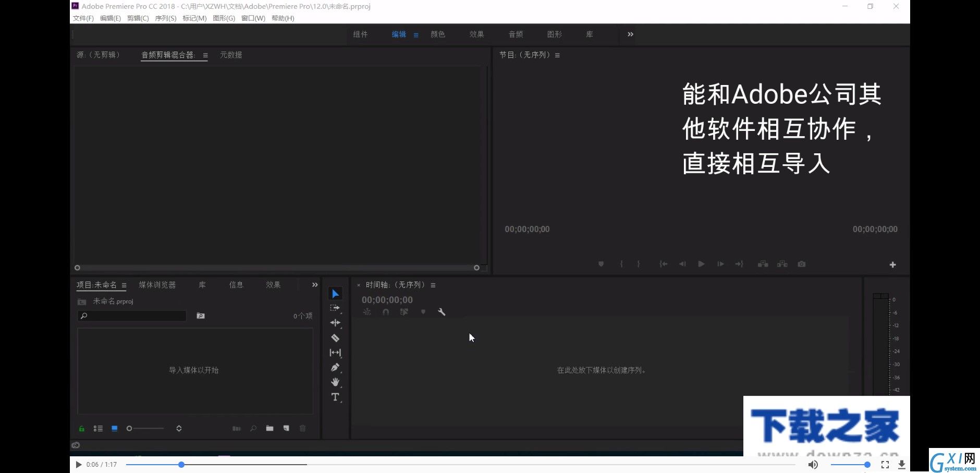The width and height of the screenshot is (980, 473).
Task: Select the Track Select Forward tool
Action: [x=335, y=308]
